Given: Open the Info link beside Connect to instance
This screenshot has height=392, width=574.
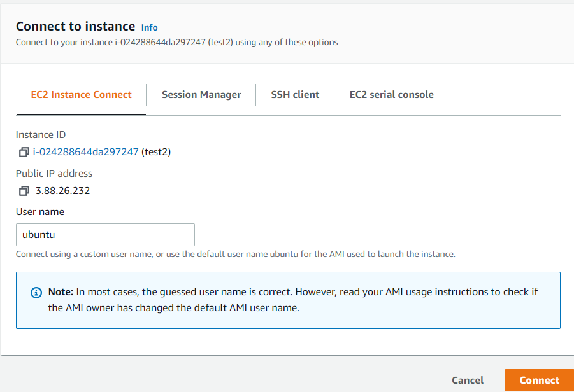Looking at the screenshot, I should click(x=149, y=28).
